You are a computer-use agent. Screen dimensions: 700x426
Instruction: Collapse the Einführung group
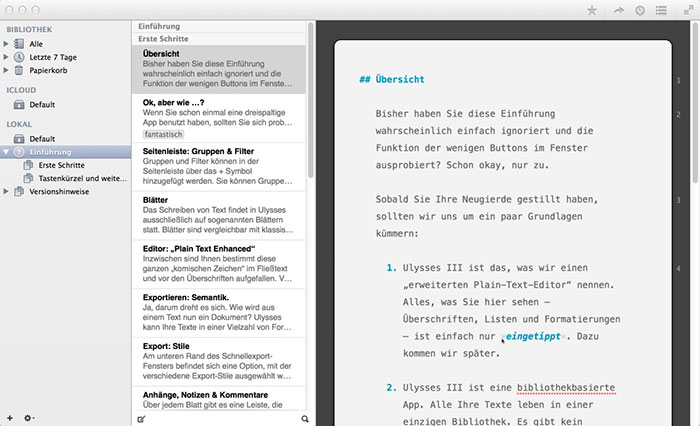(x=6, y=152)
